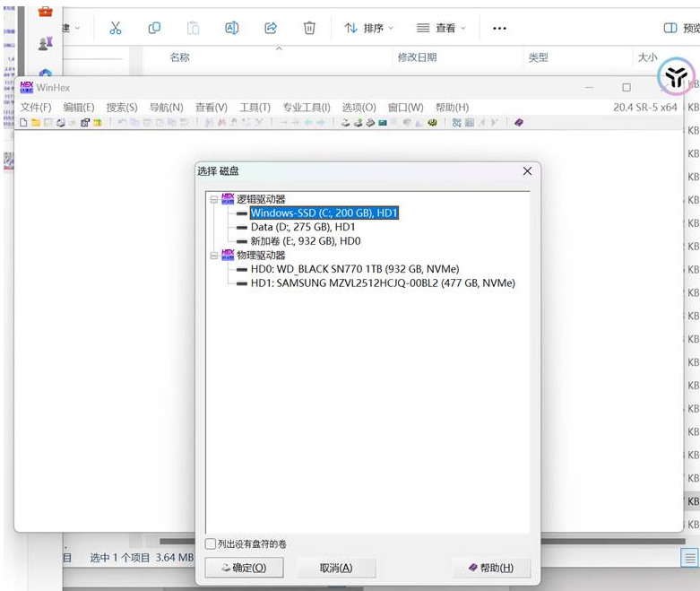
Task: Click the teal rectangular icon in WinHex toolbar
Action: [x=383, y=123]
